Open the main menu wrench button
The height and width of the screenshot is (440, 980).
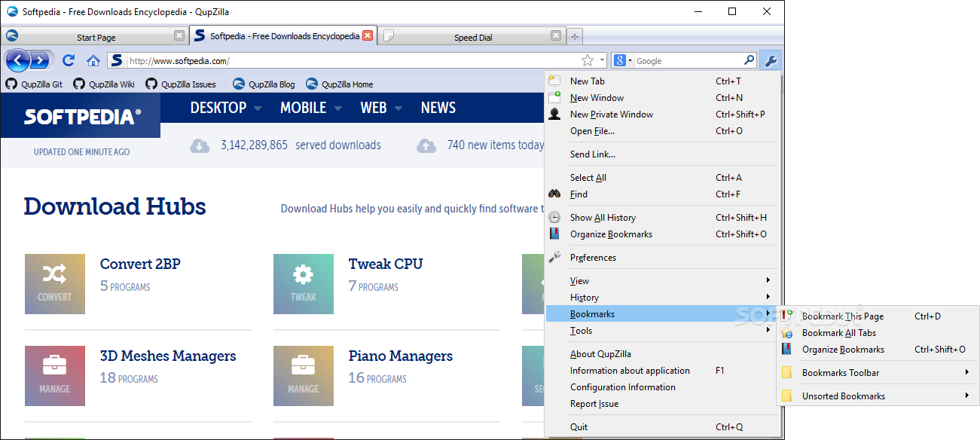[x=770, y=61]
